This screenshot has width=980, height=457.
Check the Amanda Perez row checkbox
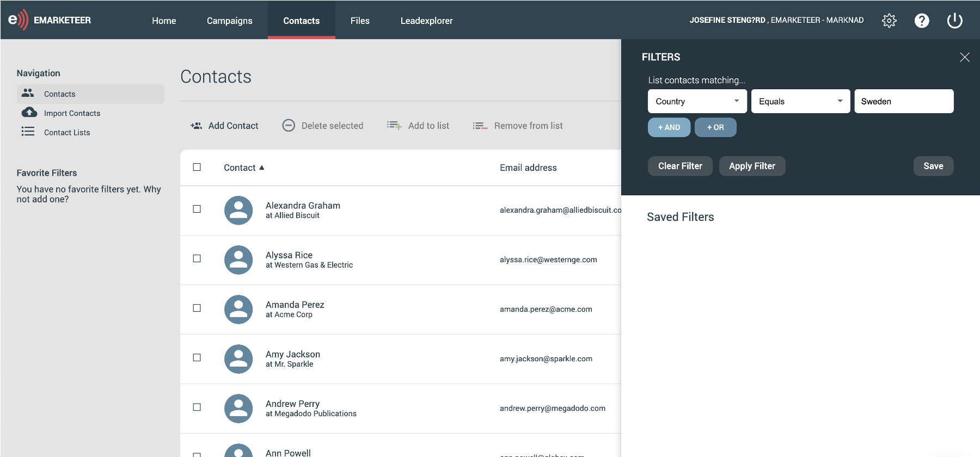coord(197,308)
